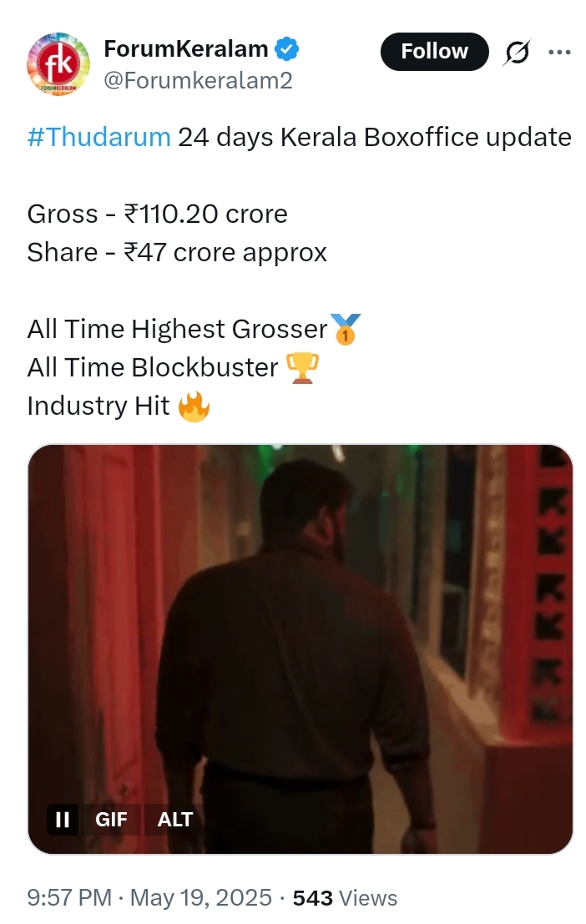Click the fire emoji after Industry Hit
586x924 pixels.
[194, 406]
